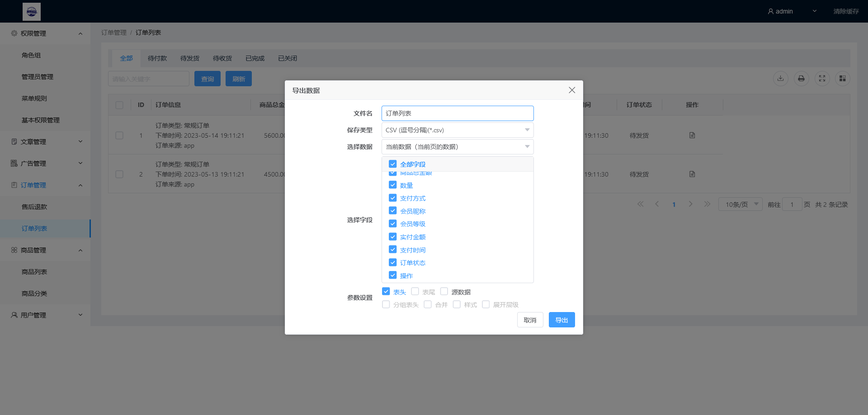The height and width of the screenshot is (415, 868).
Task: Click the site logo in header
Action: pyautogui.click(x=32, y=12)
